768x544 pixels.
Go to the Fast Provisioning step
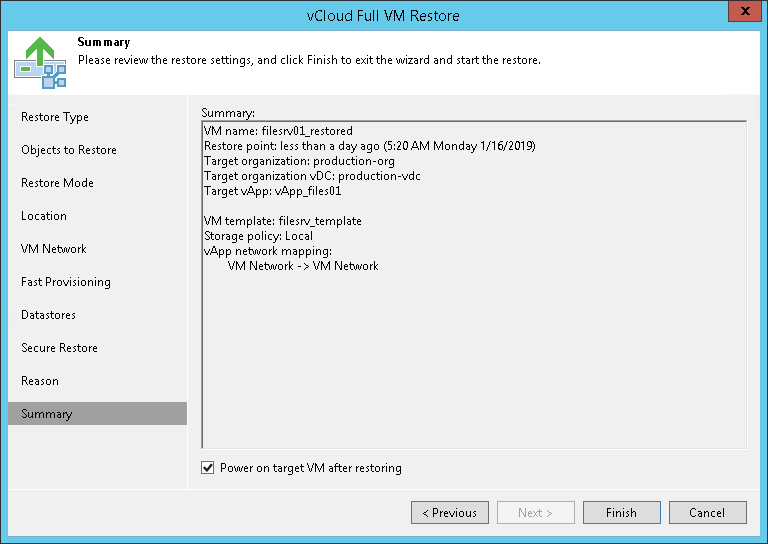click(66, 282)
